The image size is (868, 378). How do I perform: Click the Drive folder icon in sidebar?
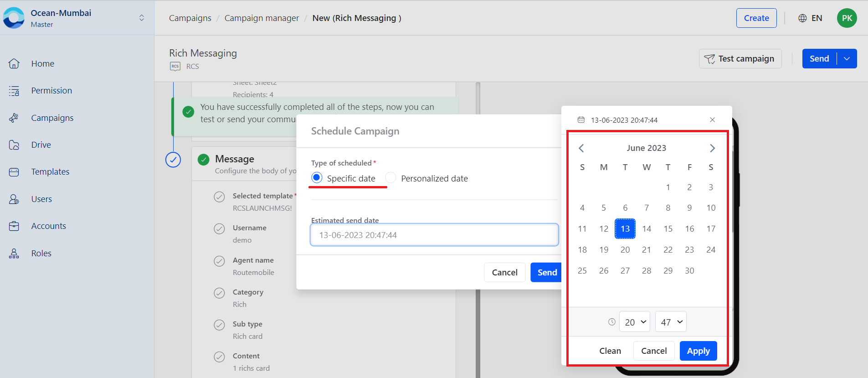(14, 145)
